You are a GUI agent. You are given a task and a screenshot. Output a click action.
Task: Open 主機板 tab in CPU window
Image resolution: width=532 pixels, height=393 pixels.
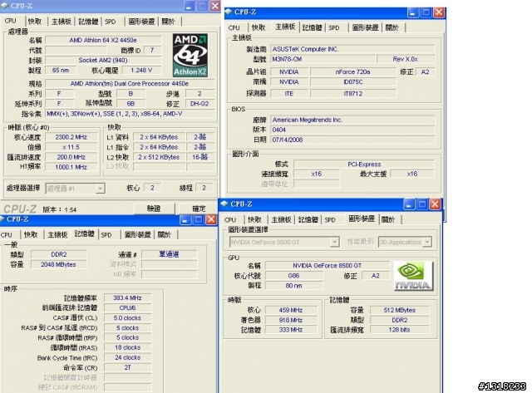pyautogui.click(x=62, y=22)
